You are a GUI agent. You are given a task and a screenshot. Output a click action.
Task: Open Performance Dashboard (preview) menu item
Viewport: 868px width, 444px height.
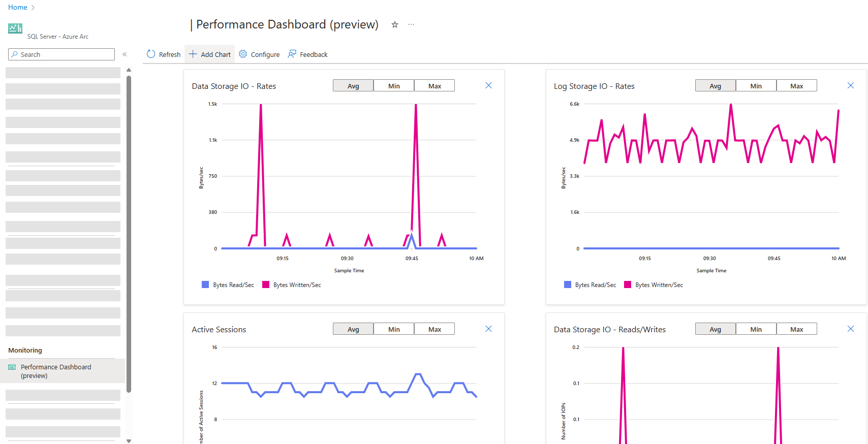pyautogui.click(x=56, y=371)
